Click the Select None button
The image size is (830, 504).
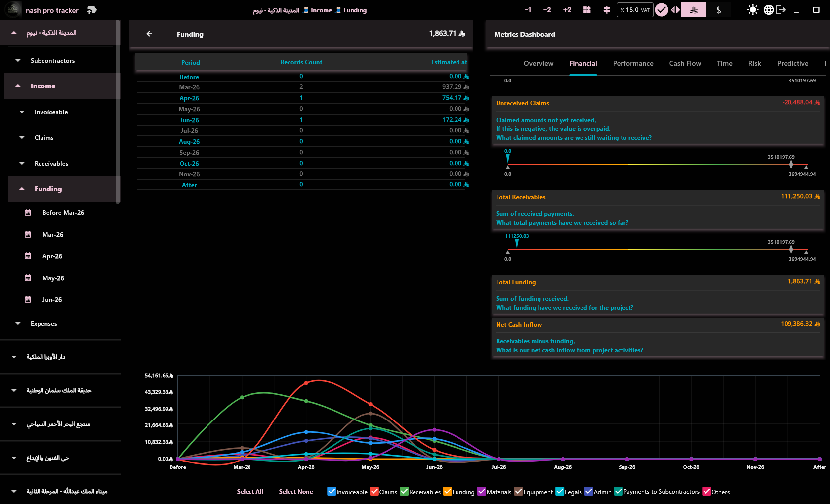click(x=295, y=491)
